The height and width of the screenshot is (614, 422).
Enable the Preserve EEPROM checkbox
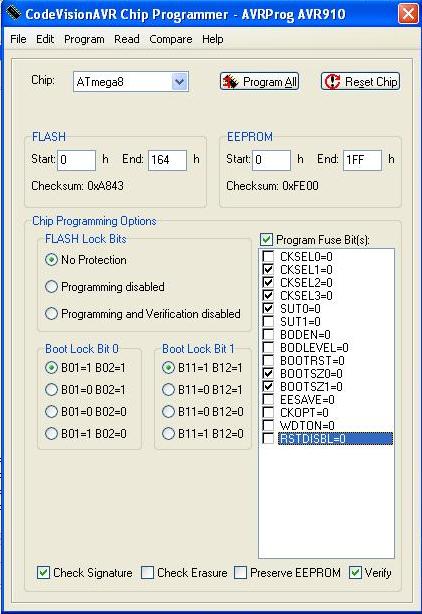pos(240,572)
